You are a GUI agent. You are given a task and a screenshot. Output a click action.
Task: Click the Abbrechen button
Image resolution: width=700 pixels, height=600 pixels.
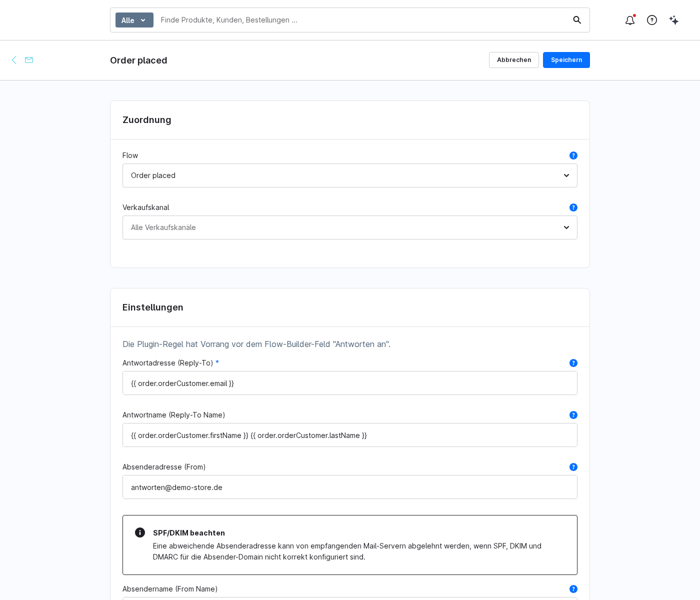(x=514, y=60)
